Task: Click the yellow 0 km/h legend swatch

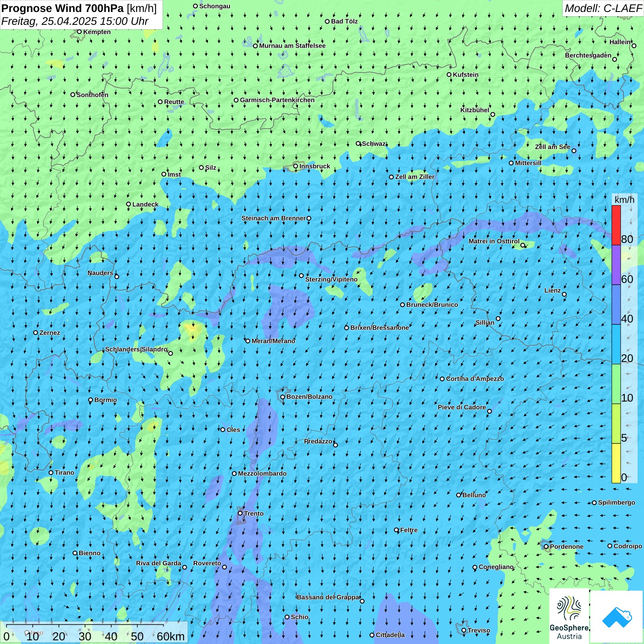Action: 616,463
